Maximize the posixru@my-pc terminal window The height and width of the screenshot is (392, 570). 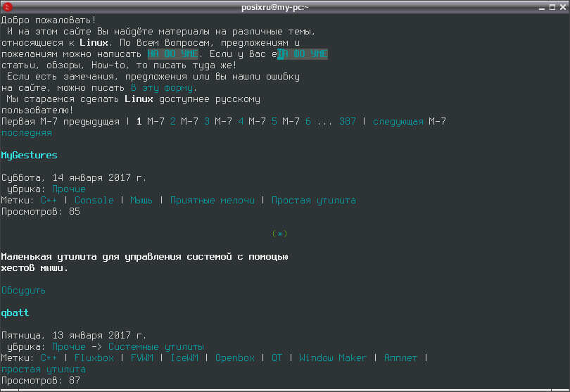click(552, 7)
